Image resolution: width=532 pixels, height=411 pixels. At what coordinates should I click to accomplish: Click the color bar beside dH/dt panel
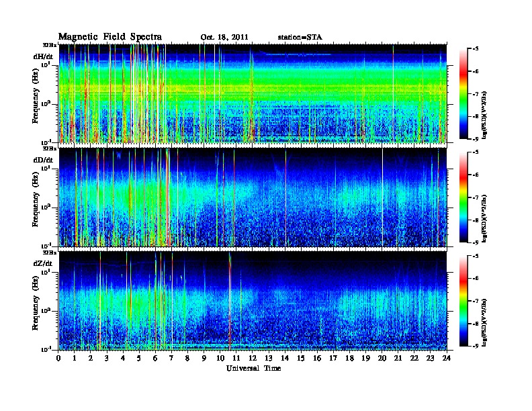(x=463, y=94)
